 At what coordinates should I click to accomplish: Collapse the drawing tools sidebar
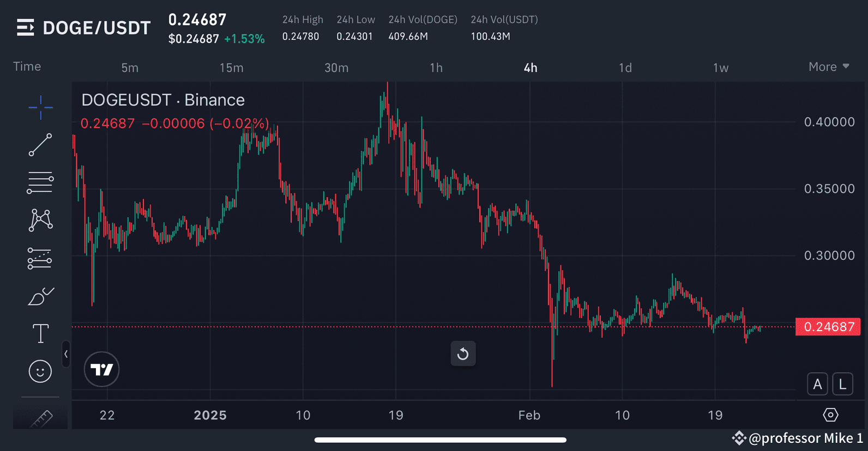click(66, 355)
